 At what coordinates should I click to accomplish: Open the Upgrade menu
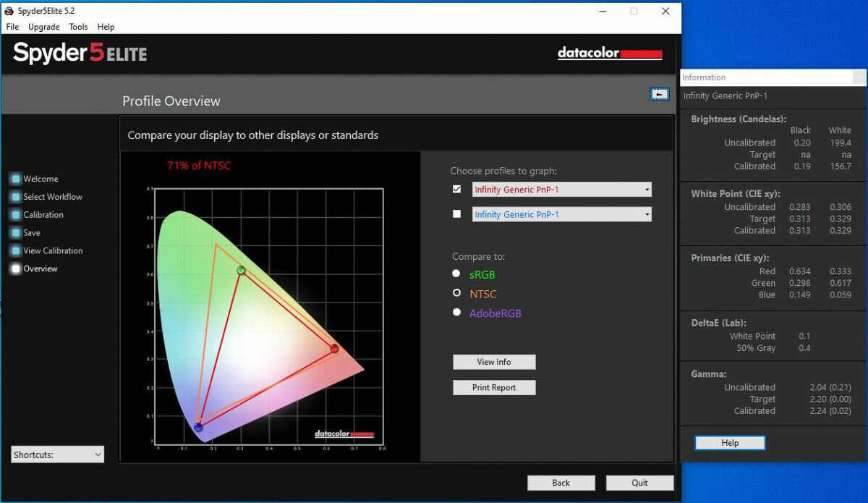point(43,27)
